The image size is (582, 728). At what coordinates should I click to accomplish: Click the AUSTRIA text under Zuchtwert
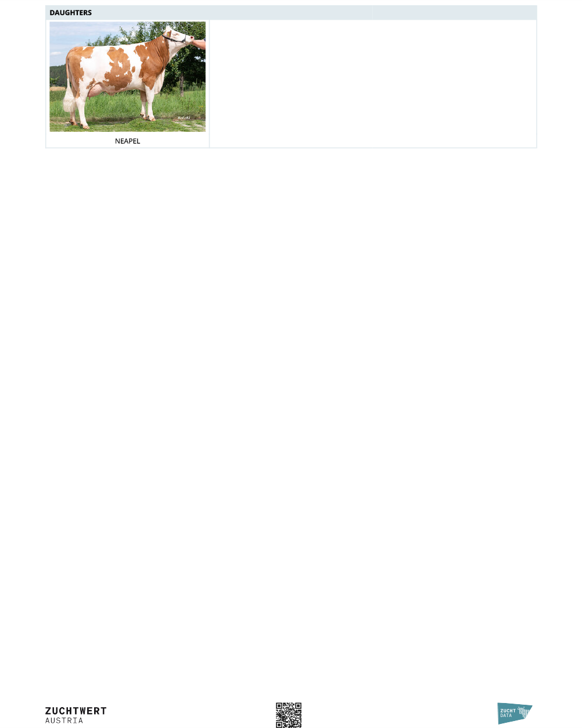(64, 720)
